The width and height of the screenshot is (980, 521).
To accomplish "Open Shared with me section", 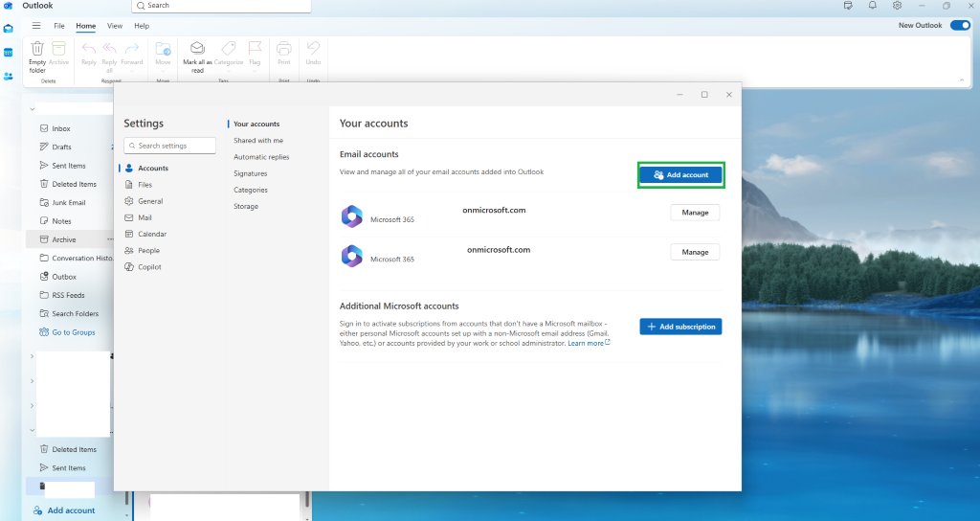I will pyautogui.click(x=258, y=141).
